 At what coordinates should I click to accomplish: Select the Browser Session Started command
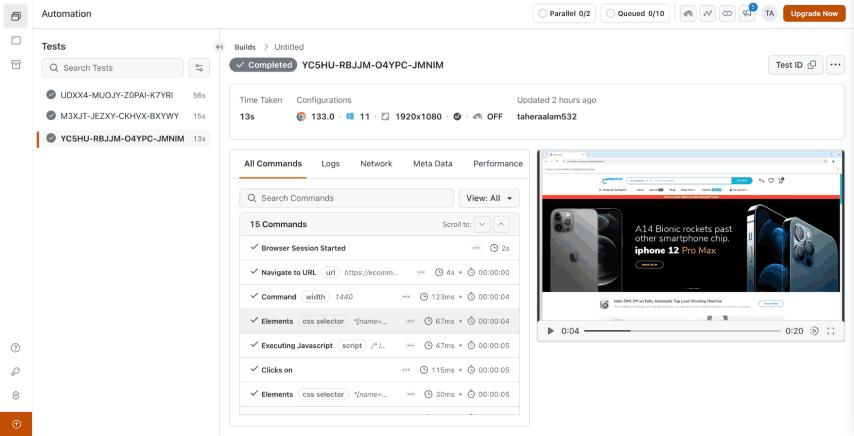click(380, 248)
